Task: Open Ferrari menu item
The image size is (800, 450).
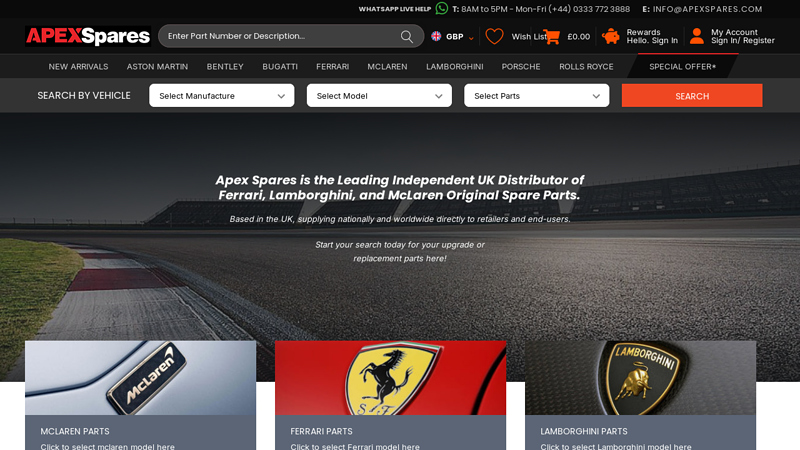Action: pos(332,66)
